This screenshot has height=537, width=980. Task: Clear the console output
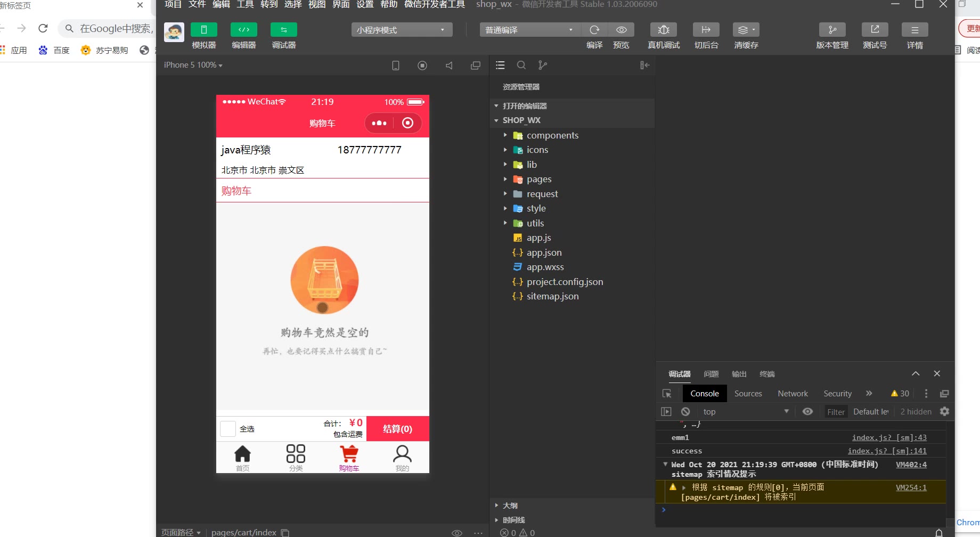pos(685,412)
